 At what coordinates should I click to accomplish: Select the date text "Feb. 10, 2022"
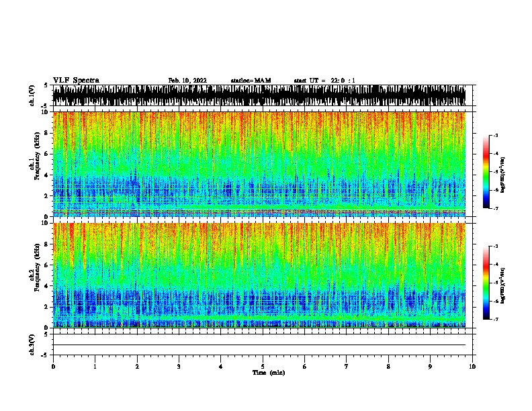tap(187, 81)
